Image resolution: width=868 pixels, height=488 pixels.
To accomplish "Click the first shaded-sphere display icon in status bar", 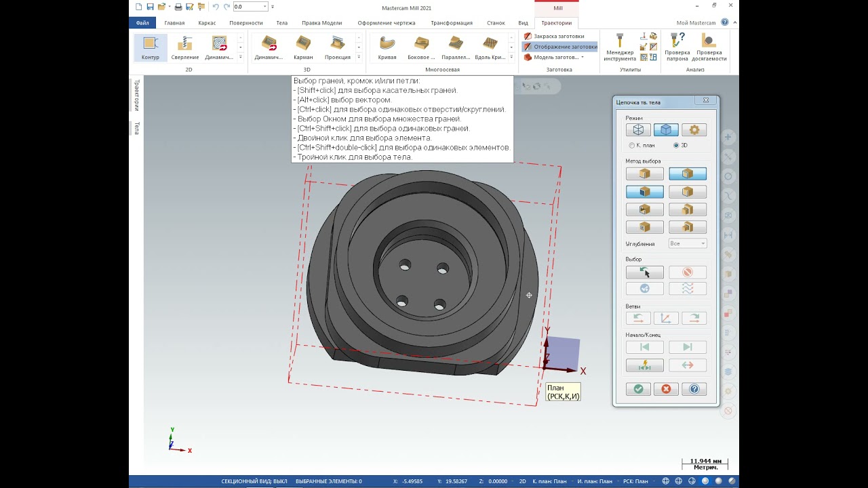I will 707,481.
